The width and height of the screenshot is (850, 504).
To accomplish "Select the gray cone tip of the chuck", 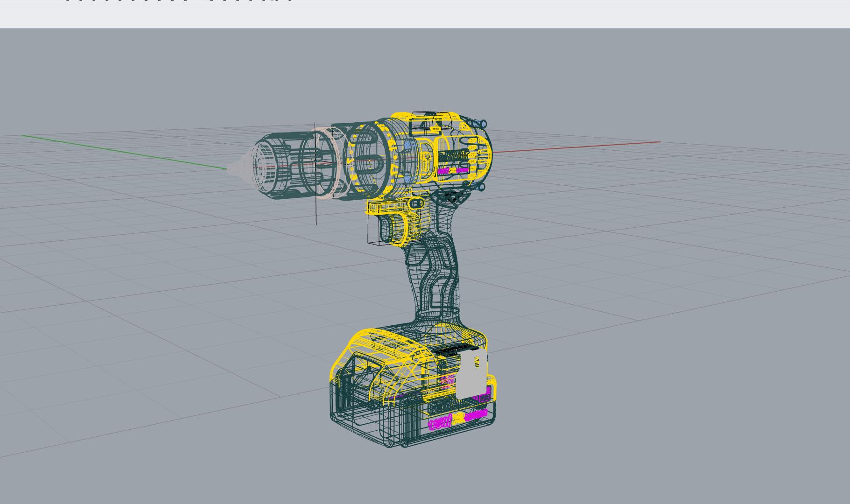I will tap(239, 167).
